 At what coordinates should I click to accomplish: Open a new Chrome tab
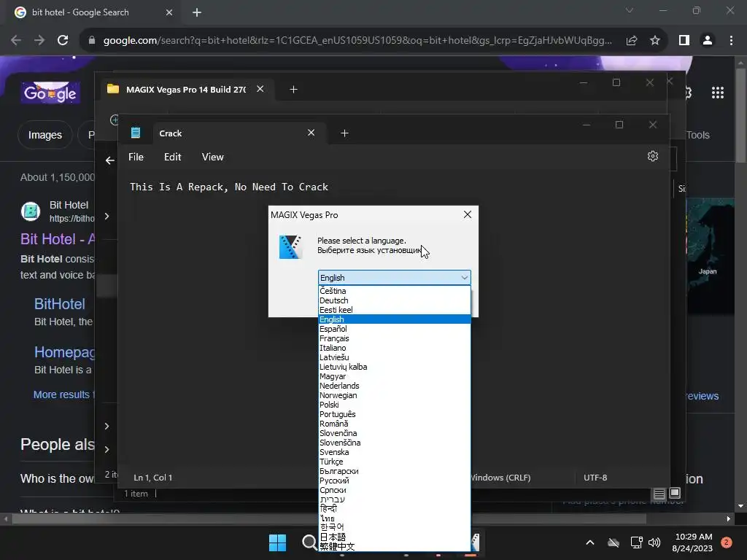[x=197, y=12]
